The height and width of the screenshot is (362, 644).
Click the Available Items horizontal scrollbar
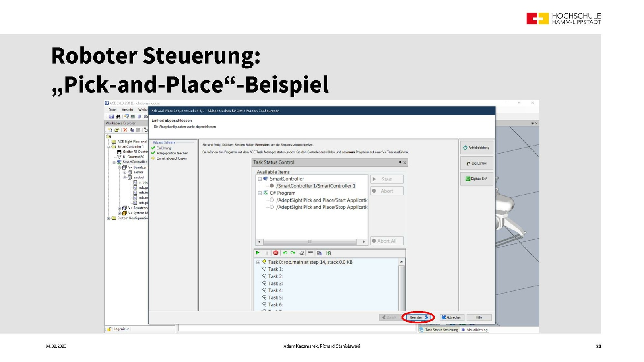(310, 242)
